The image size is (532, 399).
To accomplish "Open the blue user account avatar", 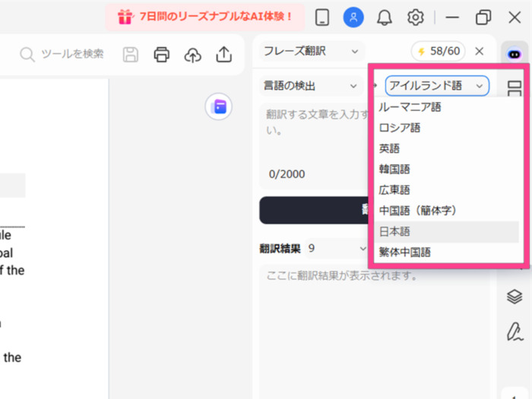I will coord(353,17).
